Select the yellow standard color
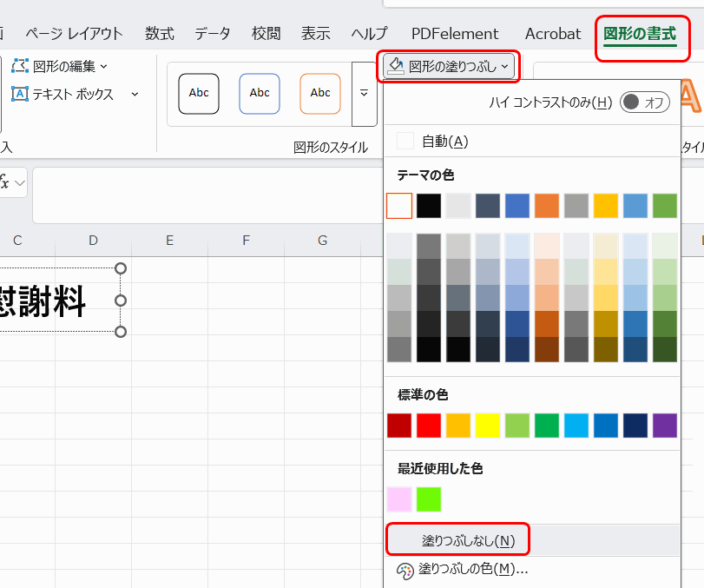Screen dimensions: 704x588 (488, 426)
